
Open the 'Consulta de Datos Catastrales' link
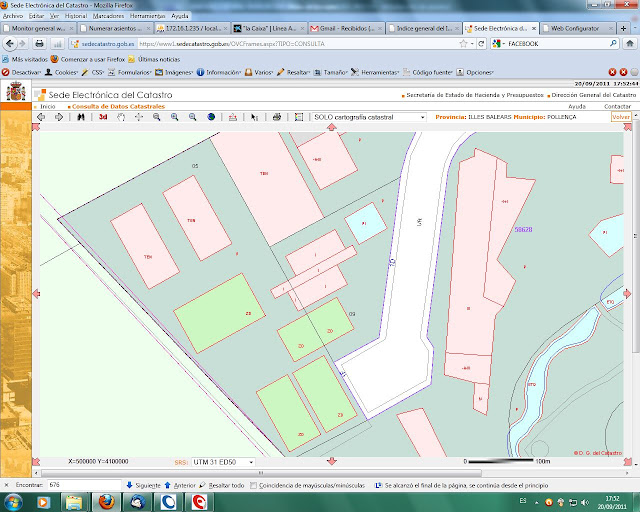(x=118, y=105)
